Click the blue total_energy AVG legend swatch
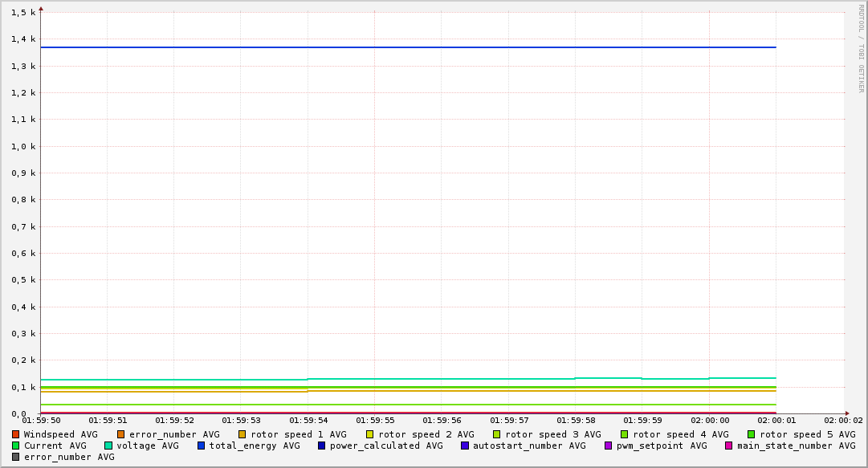 click(x=202, y=446)
